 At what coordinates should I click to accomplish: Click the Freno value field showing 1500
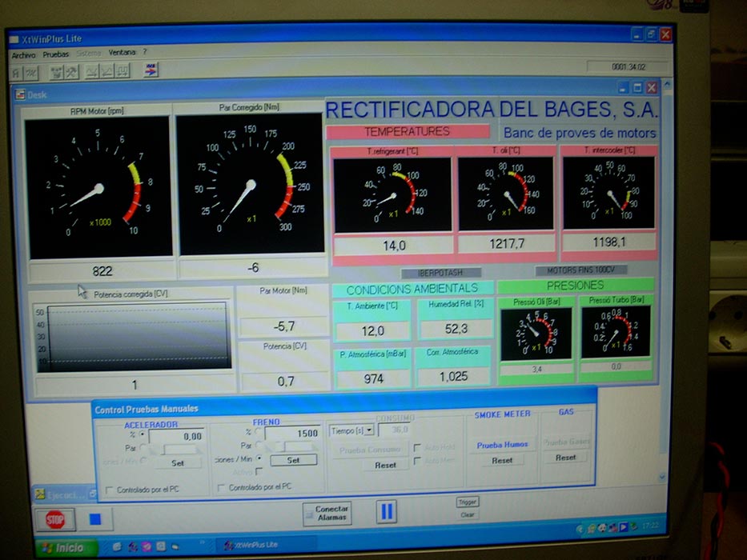coord(292,433)
